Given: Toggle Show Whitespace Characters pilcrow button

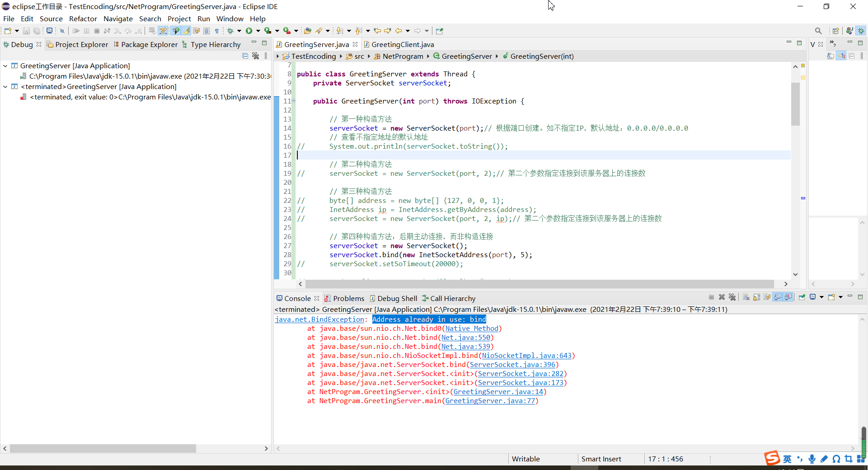Looking at the screenshot, I should [x=216, y=31].
